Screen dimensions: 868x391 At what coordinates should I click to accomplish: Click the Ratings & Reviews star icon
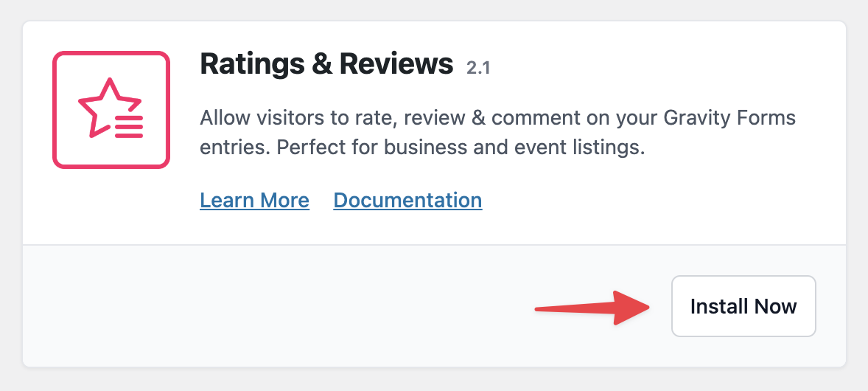(111, 109)
